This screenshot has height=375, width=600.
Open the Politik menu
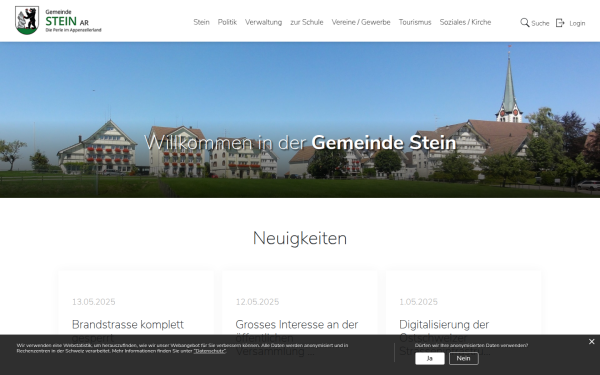coord(227,22)
